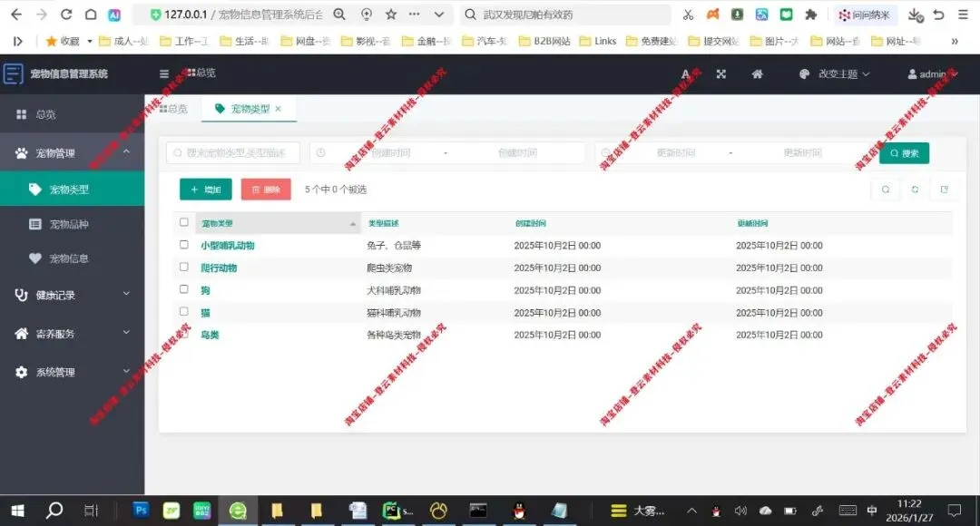
Task: Open the 改变主题 theme dropdown
Action: 835,73
